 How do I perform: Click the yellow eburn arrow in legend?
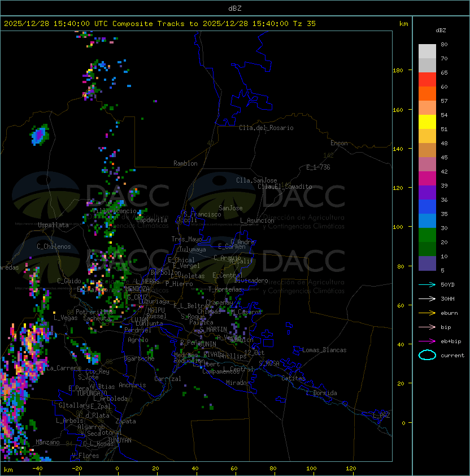click(427, 313)
